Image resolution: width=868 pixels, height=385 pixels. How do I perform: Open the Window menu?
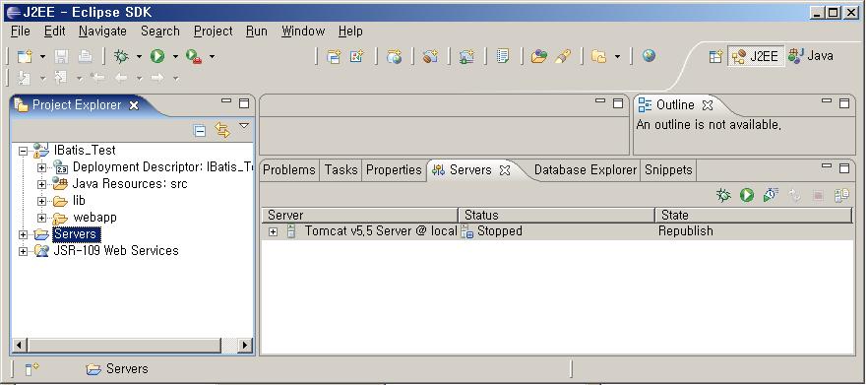[x=303, y=32]
